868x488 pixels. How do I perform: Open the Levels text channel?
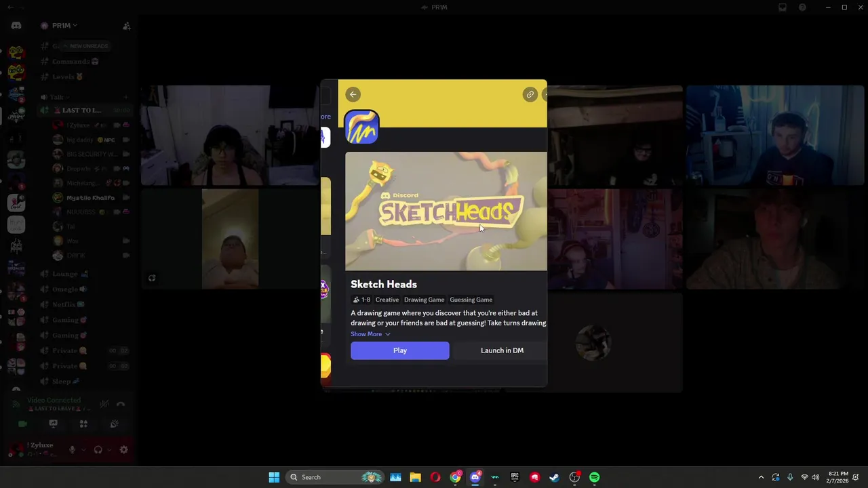tap(62, 77)
